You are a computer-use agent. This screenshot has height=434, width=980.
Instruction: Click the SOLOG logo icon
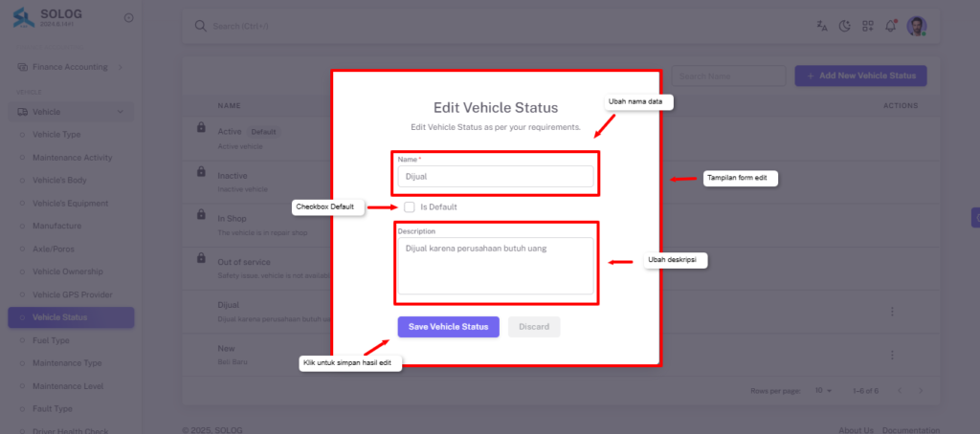[x=25, y=18]
